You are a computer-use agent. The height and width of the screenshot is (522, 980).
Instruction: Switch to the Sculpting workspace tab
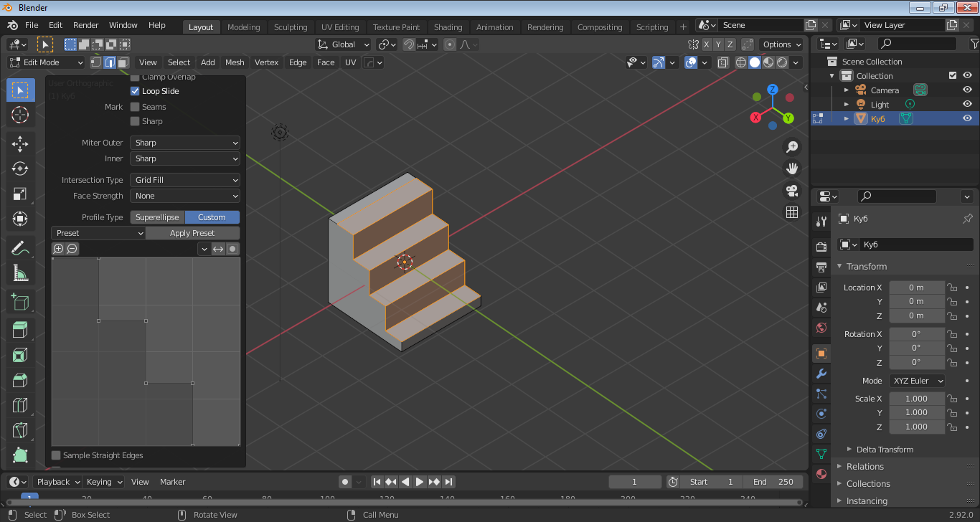click(290, 27)
